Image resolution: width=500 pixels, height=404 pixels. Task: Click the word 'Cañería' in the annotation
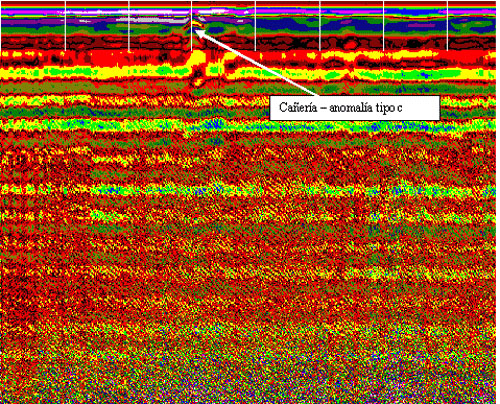298,108
